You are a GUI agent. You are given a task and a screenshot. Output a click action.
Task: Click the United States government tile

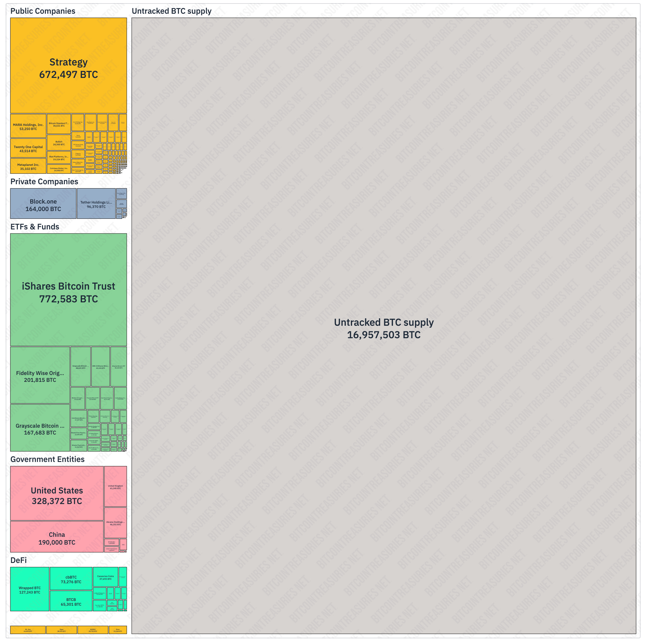[x=57, y=494]
